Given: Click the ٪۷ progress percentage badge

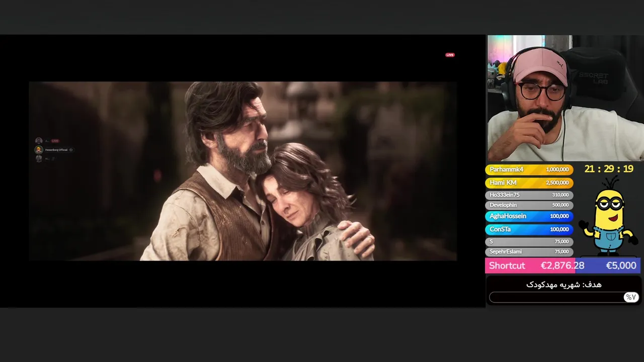Looking at the screenshot, I should pyautogui.click(x=631, y=297).
